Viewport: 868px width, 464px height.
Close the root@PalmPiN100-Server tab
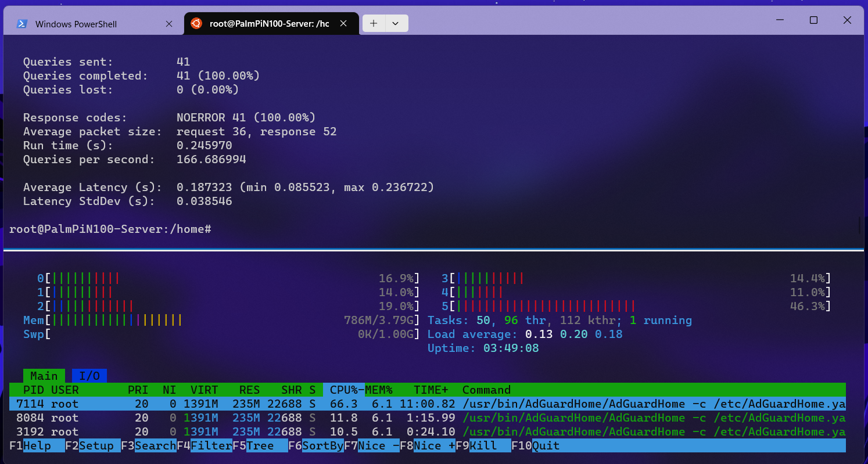(x=343, y=24)
